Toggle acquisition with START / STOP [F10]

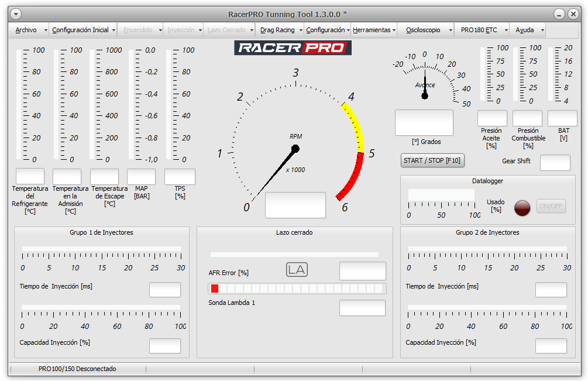432,160
